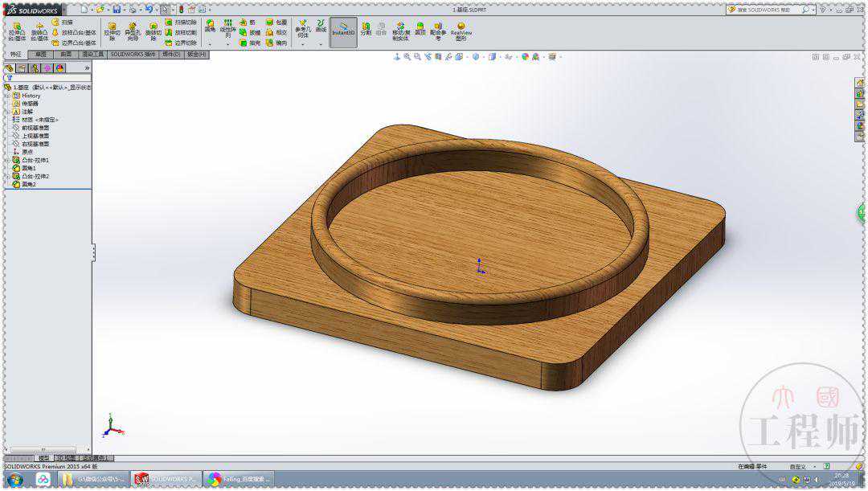Click the Extruded Cut tool

112,31
